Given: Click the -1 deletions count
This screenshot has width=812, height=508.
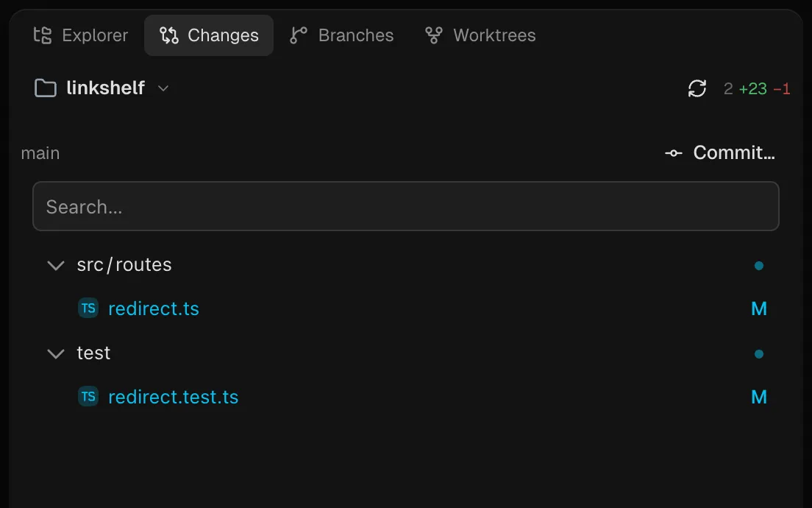Looking at the screenshot, I should pos(781,88).
